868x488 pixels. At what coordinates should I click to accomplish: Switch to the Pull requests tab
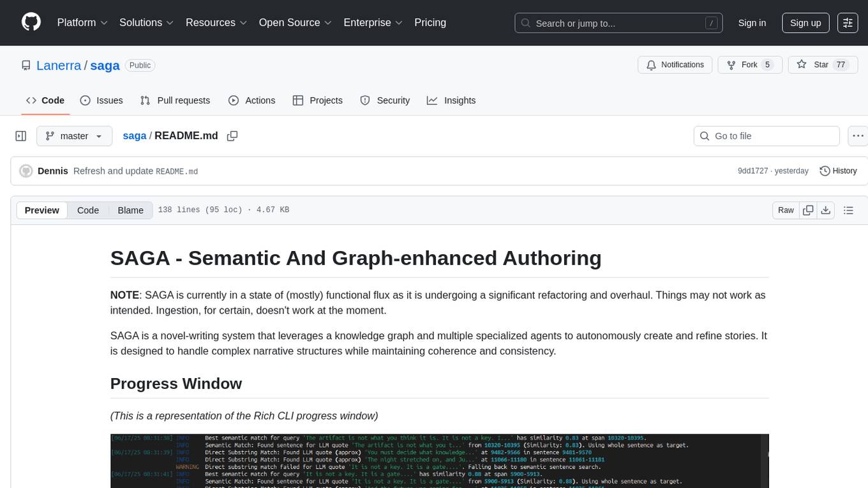coord(175,100)
